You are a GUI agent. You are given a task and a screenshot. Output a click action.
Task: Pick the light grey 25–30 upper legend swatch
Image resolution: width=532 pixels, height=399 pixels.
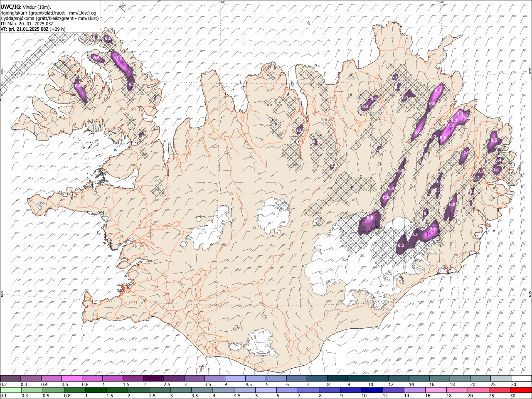point(501,378)
